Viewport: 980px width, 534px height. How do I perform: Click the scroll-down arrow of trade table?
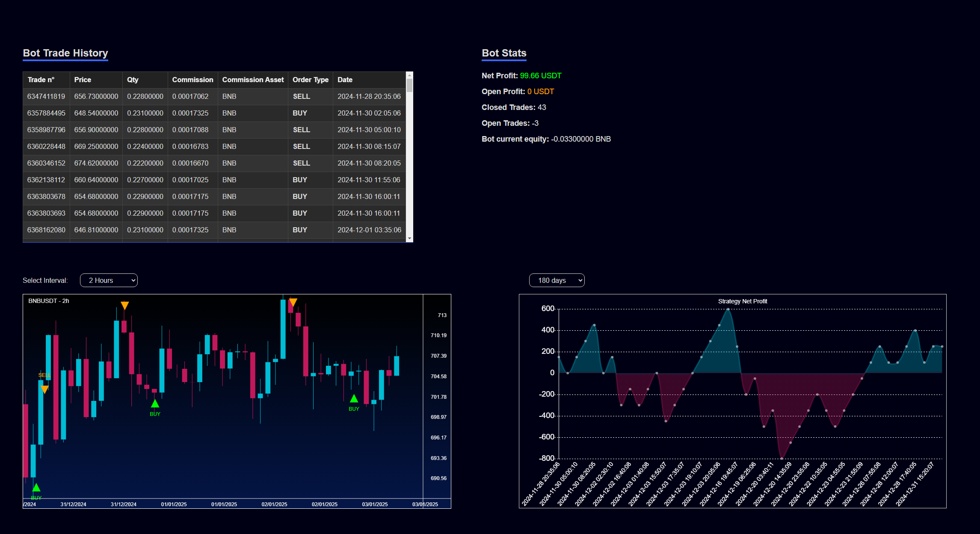tap(409, 238)
